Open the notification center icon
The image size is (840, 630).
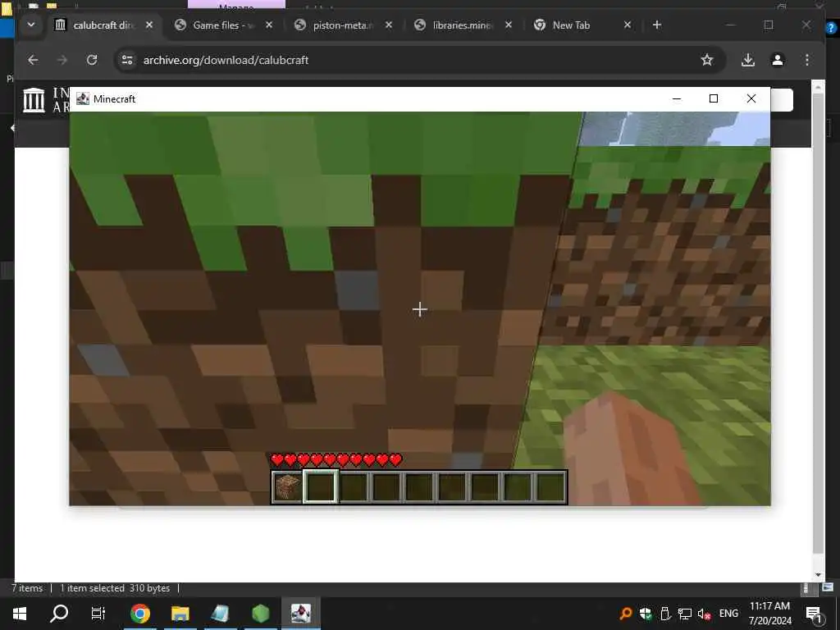click(x=814, y=614)
